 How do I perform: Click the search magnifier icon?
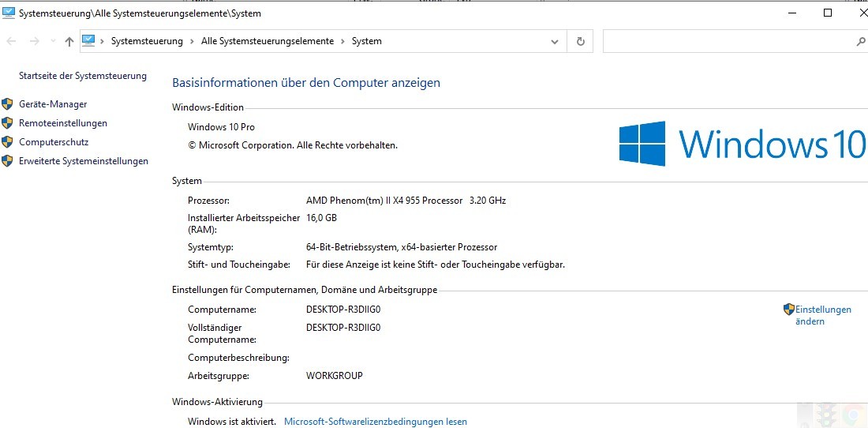pyautogui.click(x=860, y=41)
